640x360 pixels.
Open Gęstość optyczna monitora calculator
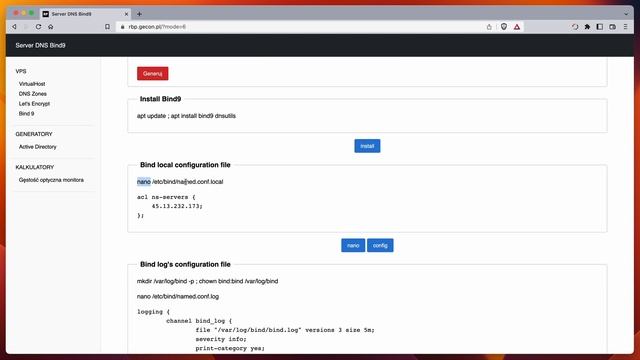coord(51,180)
